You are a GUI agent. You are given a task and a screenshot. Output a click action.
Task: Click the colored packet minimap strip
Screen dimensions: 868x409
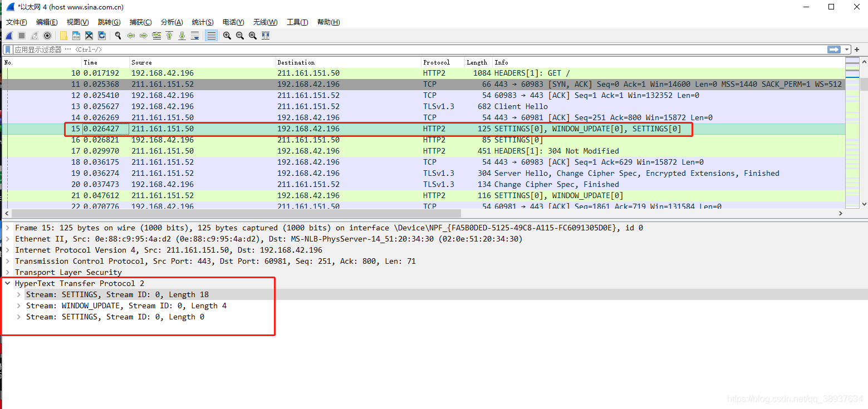[852, 134]
